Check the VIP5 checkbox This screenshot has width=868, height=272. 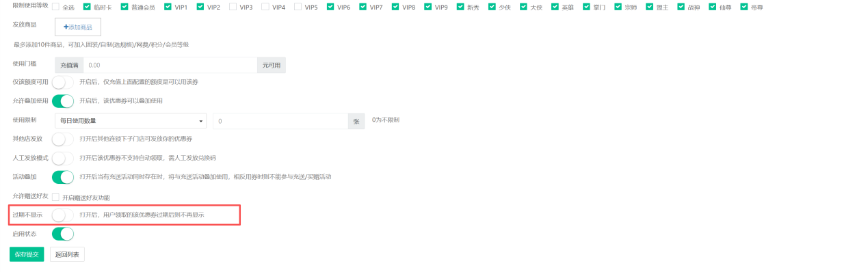click(298, 7)
